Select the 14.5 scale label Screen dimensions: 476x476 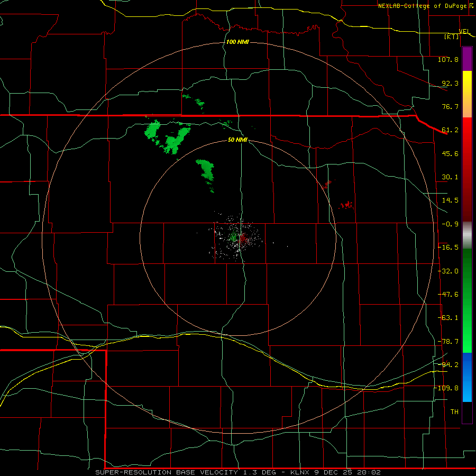coord(450,200)
